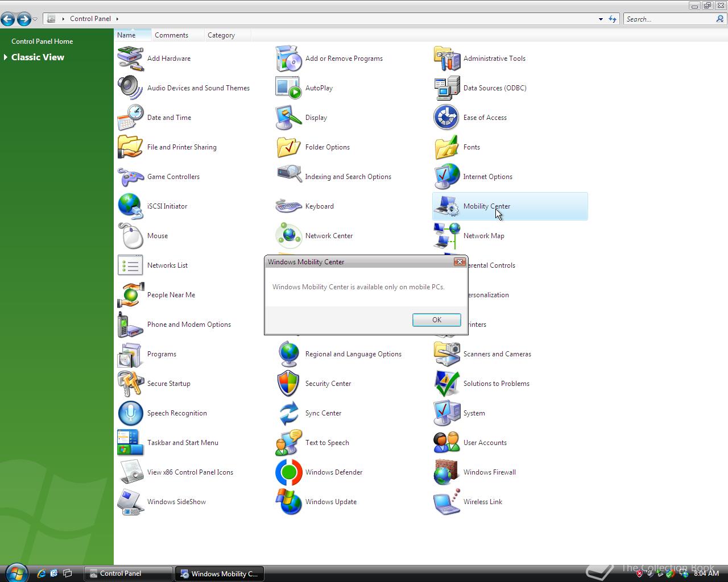
Task: Open the Game Controllers icon
Action: click(130, 177)
